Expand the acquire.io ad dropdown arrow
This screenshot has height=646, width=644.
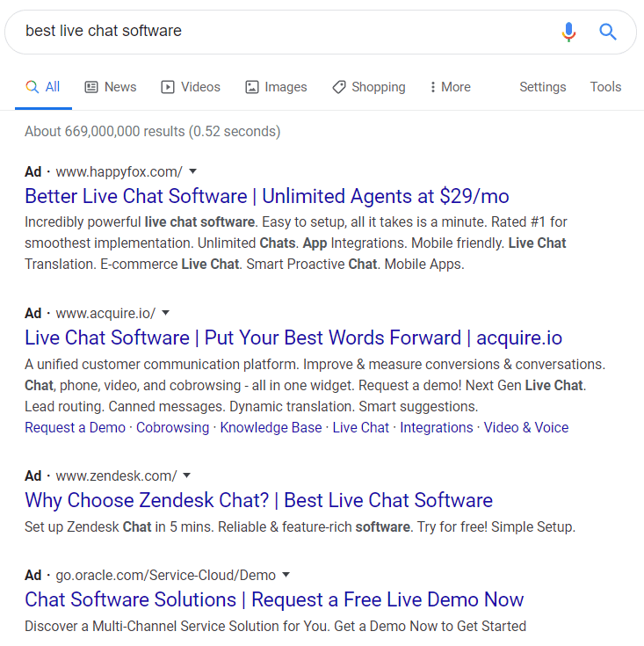(166, 313)
